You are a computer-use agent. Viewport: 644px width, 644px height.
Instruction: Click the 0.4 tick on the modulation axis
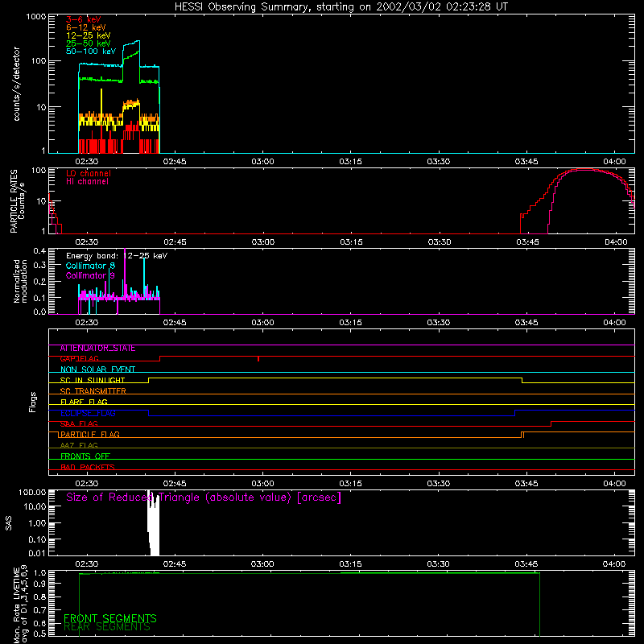39,251
